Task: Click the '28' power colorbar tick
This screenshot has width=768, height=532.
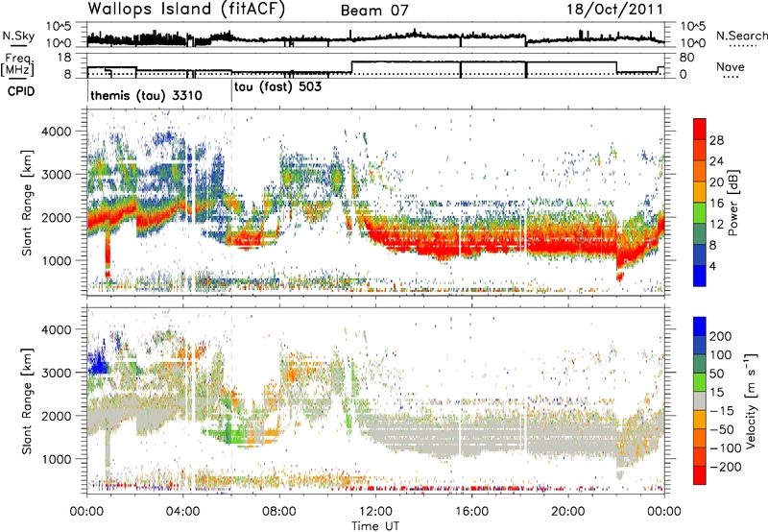Action: pos(716,140)
